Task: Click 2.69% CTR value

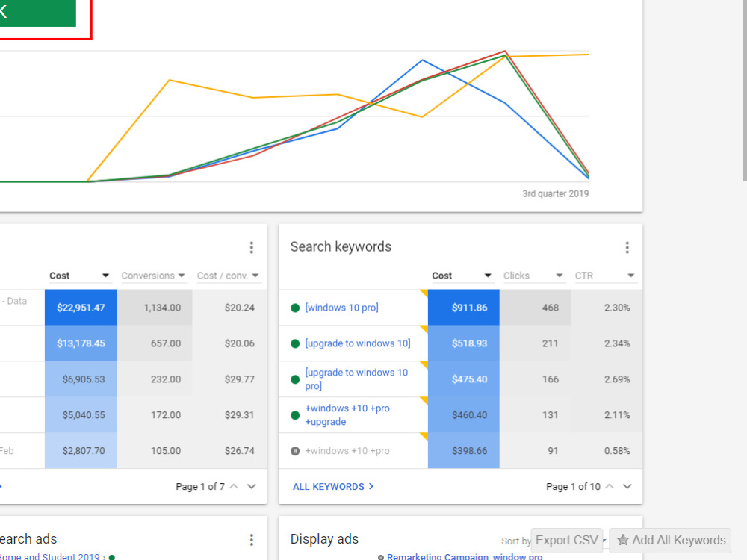Action: [617, 379]
